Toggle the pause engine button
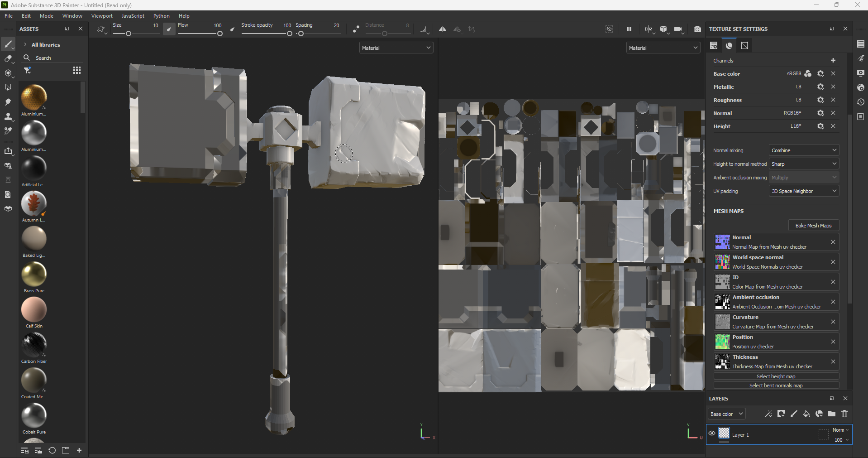 click(x=629, y=29)
